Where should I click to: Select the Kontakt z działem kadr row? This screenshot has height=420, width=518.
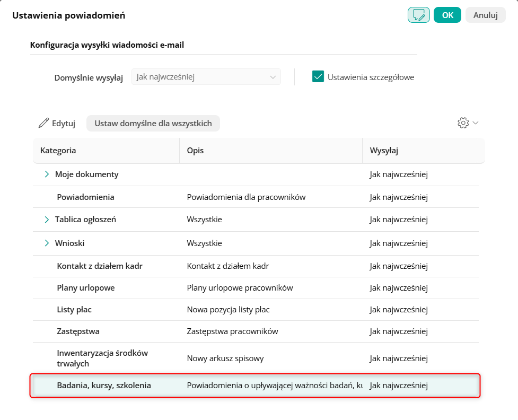100,266
